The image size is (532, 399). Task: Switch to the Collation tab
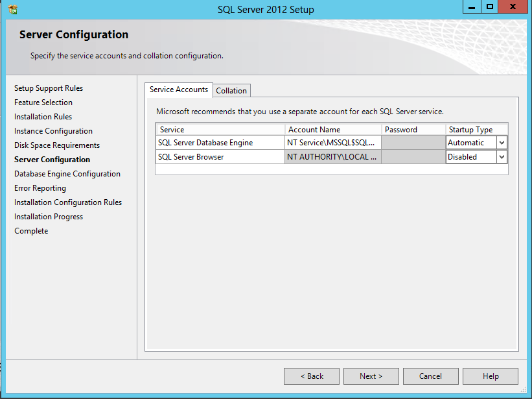[231, 91]
